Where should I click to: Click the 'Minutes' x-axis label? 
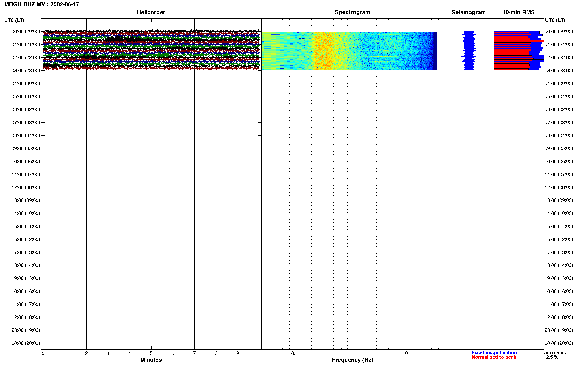pos(151,360)
